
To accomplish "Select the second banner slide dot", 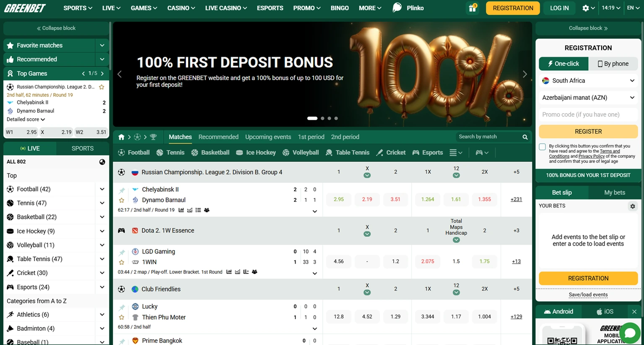I will (x=322, y=118).
